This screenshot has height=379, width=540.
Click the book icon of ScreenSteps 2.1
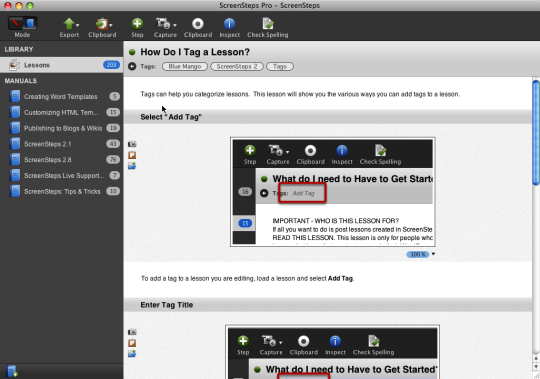(x=15, y=144)
